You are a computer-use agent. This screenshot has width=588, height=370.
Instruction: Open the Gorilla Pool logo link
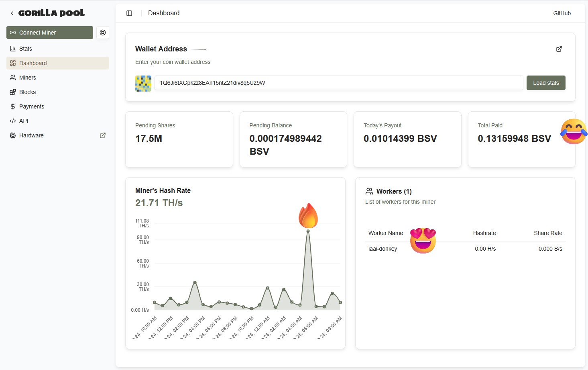pos(51,13)
